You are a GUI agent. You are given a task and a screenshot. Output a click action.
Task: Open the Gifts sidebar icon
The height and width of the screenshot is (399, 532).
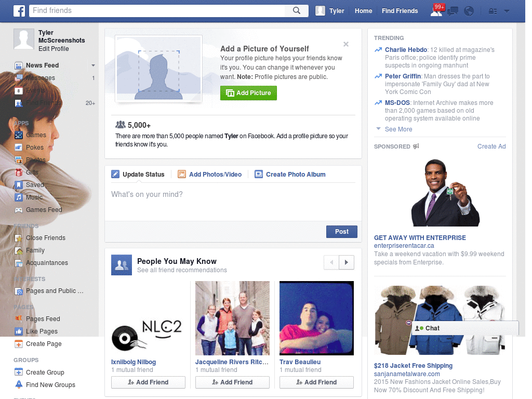(19, 172)
